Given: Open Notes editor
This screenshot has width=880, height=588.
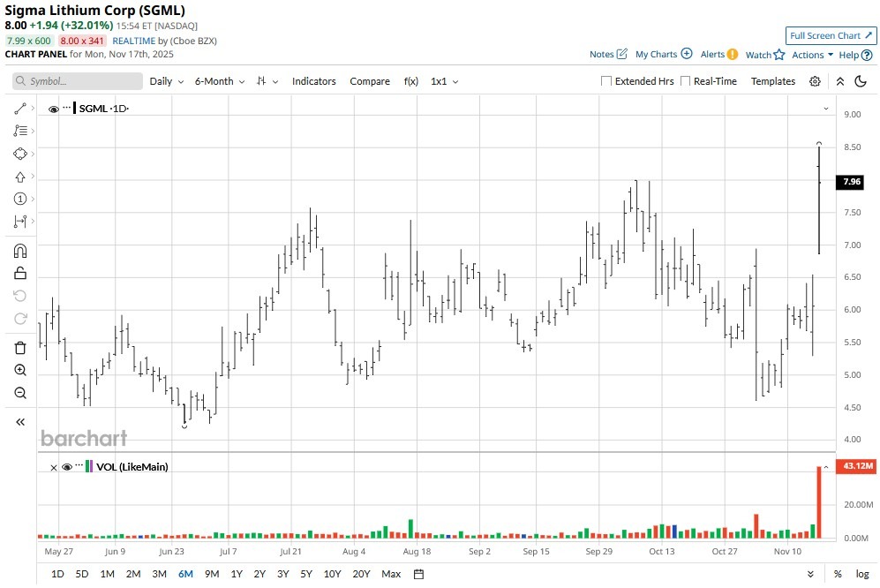Looking at the screenshot, I should point(608,55).
